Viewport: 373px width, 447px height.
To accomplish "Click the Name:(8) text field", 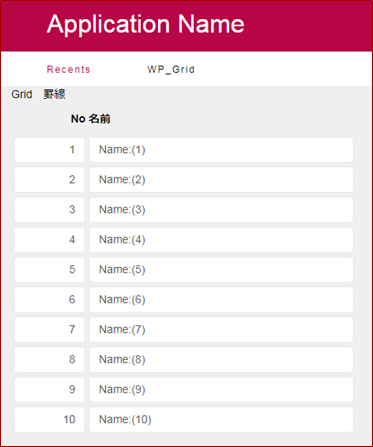I will 221,359.
